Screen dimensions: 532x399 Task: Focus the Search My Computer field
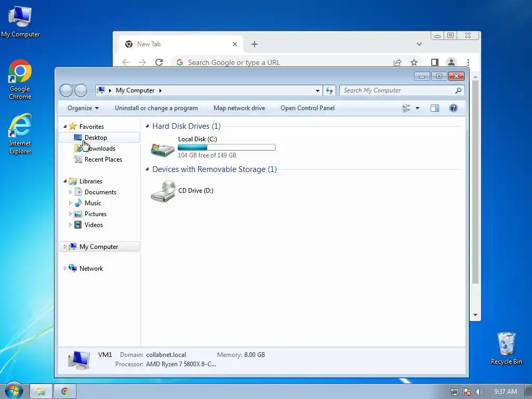402,90
